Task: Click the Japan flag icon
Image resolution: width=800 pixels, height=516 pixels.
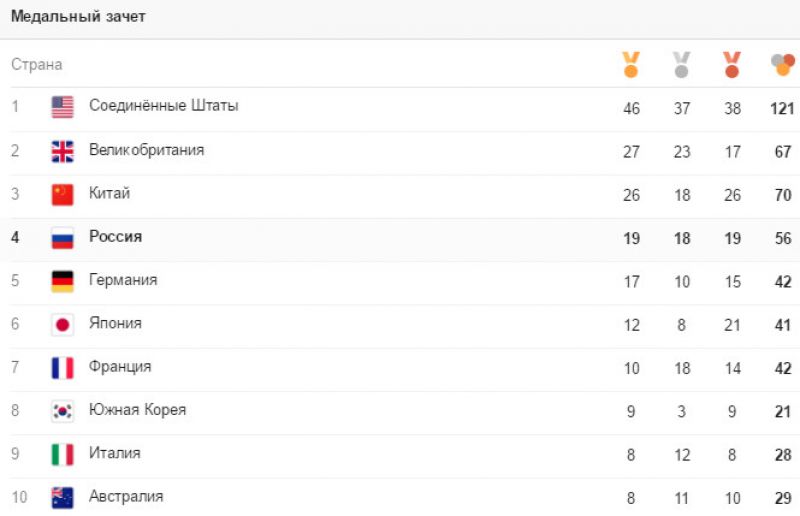Action: click(63, 324)
